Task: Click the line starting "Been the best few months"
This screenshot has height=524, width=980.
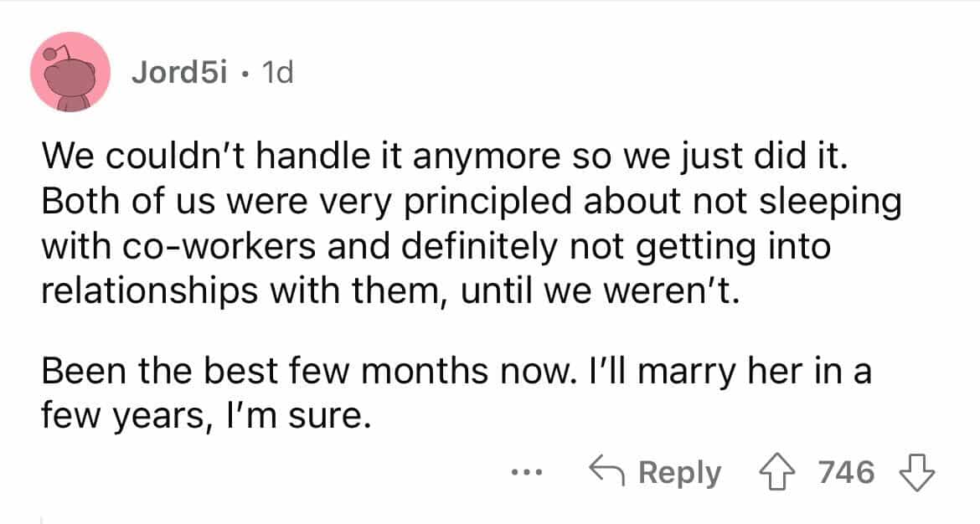Action: coord(458,371)
